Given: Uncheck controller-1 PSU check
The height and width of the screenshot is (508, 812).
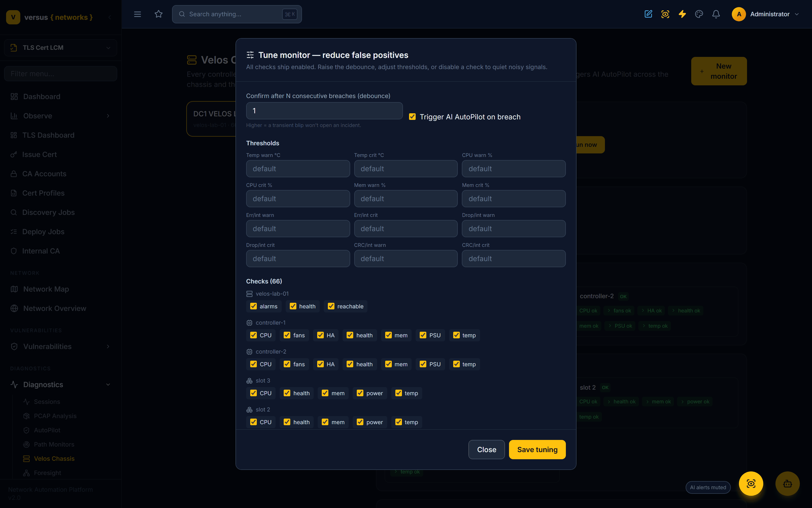Looking at the screenshot, I should [x=423, y=335].
